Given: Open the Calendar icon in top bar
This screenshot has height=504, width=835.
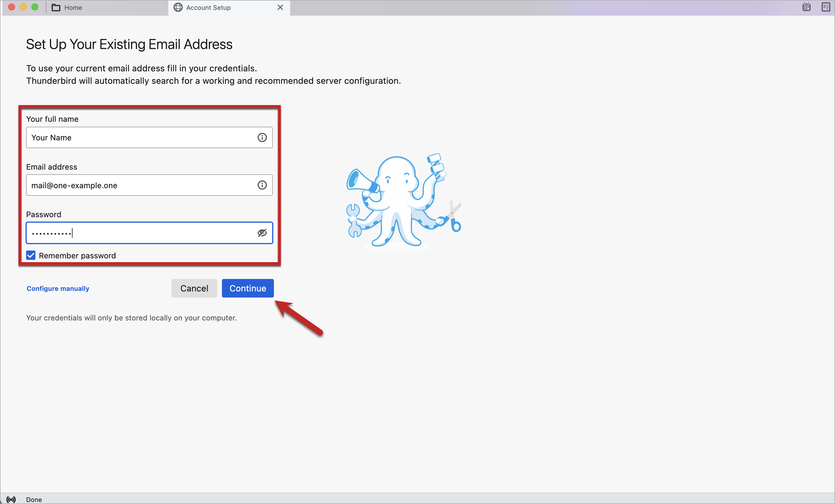Looking at the screenshot, I should [806, 7].
